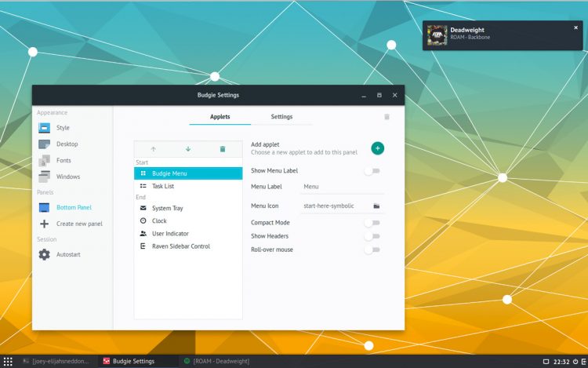Screen dimensions: 588x368
Task: Click the power icon in the bottom panel
Action: tap(575, 362)
